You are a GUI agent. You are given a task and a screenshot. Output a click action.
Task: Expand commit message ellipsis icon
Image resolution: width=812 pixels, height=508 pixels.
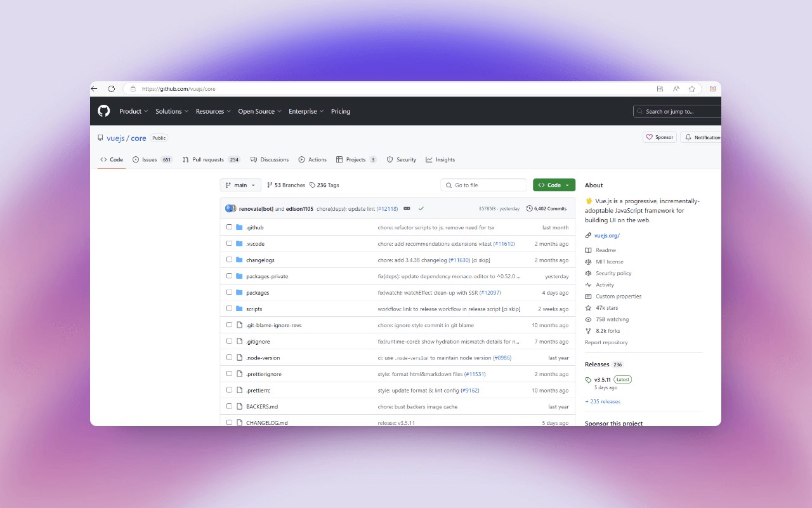[407, 208]
